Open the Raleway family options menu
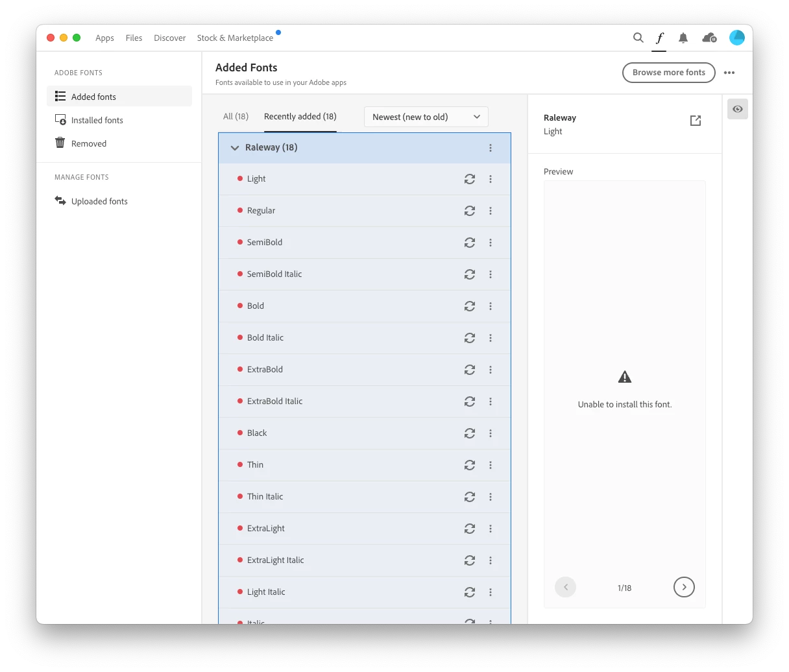 [x=491, y=148]
